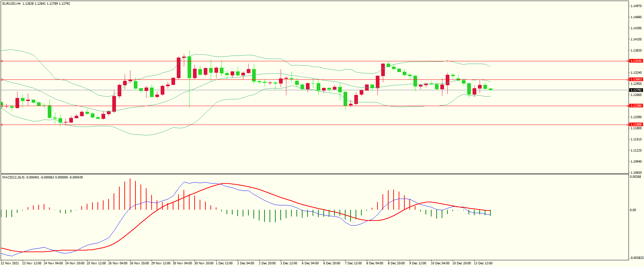
Task: Click the 8 Dec 04:00 time marker
Action: tap(375, 263)
